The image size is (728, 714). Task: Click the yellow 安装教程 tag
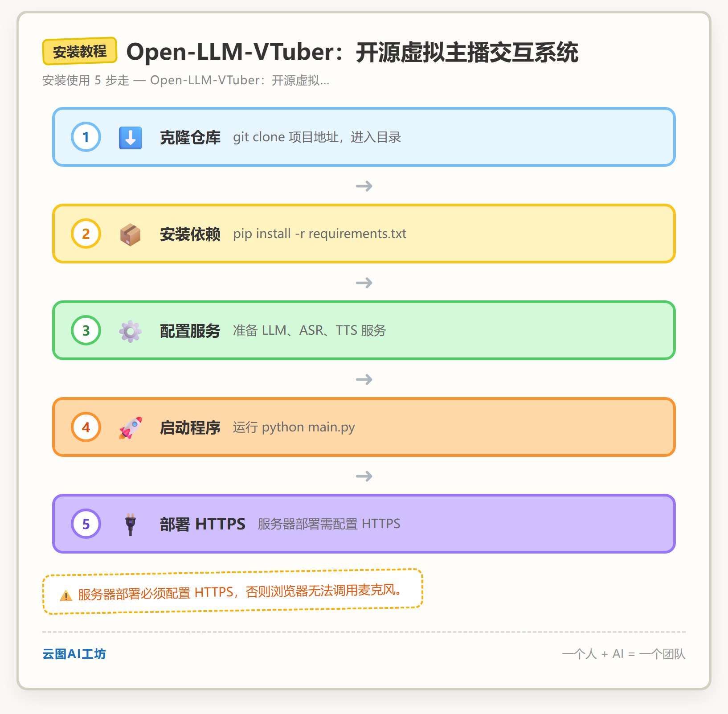(80, 51)
